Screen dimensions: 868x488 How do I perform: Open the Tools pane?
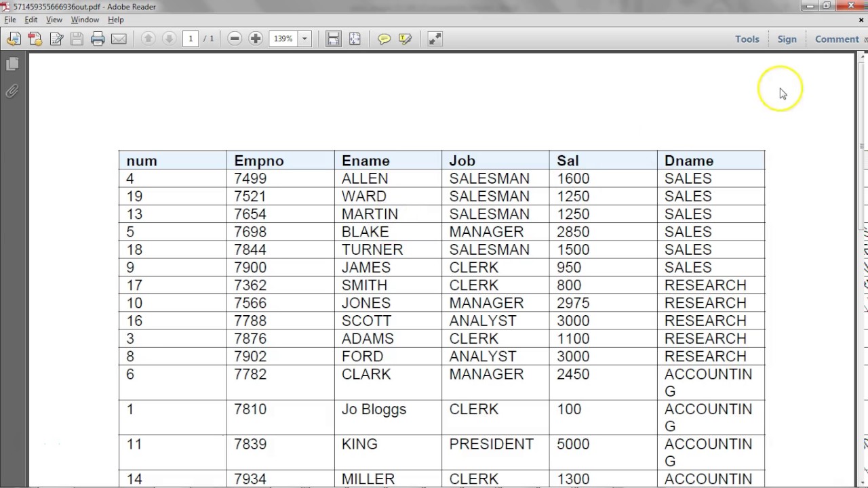point(747,39)
